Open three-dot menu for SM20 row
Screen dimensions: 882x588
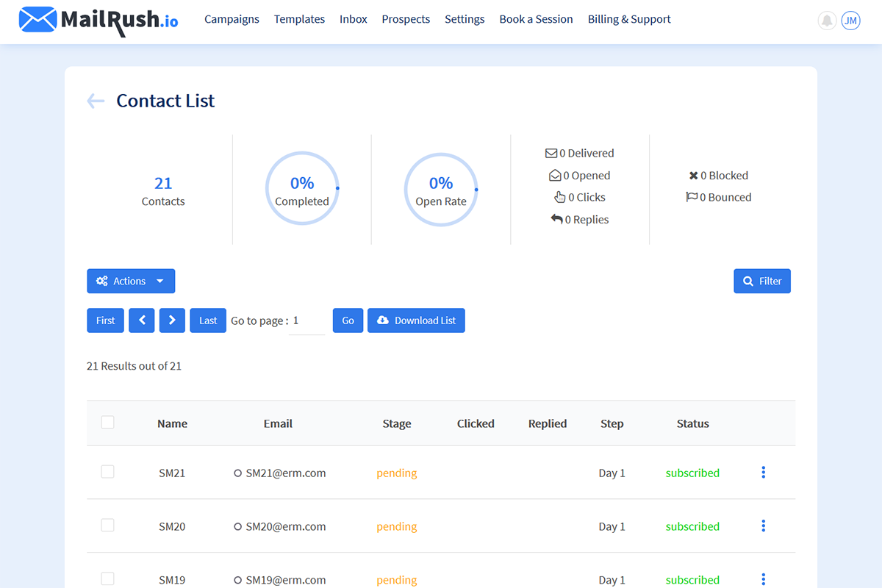[764, 526]
